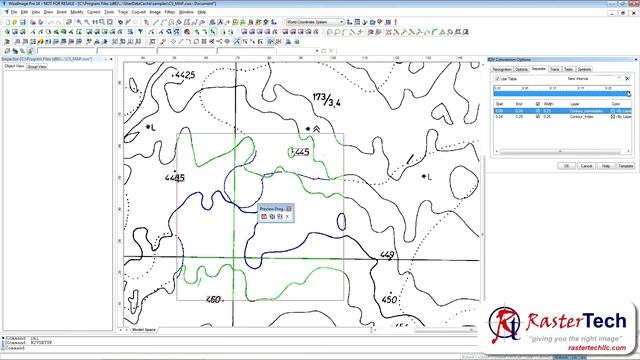Open the Trace menu
Viewport: 640px width, 360px height.
click(x=122, y=12)
